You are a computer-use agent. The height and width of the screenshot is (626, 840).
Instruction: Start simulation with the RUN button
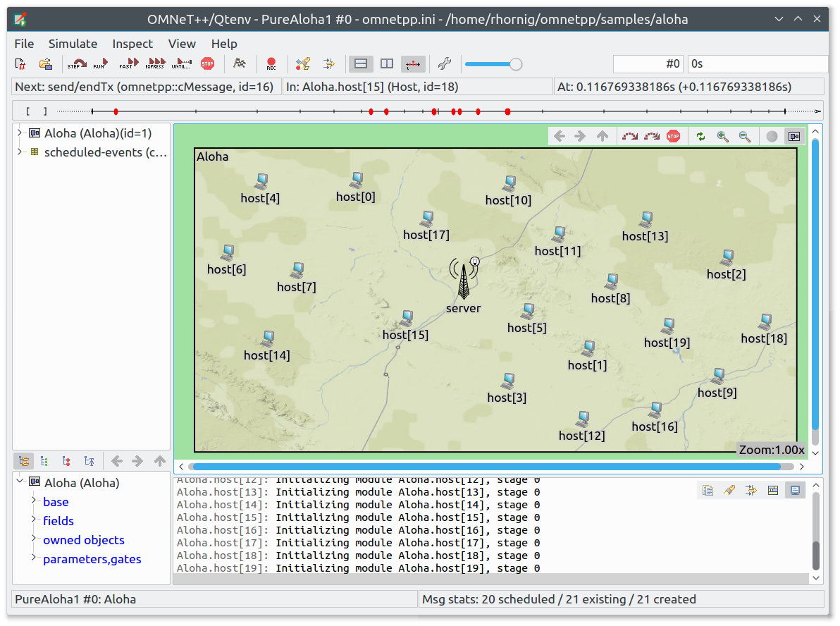[101, 64]
